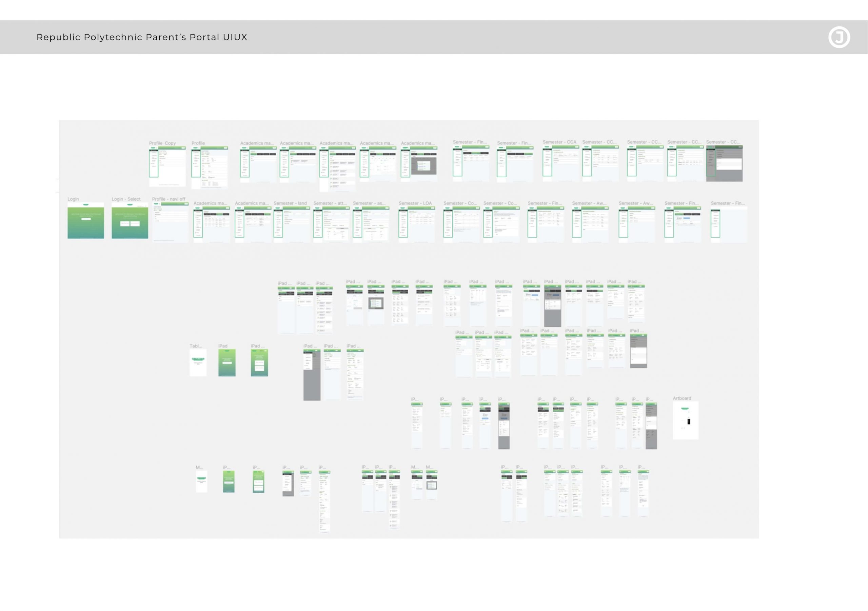Screen dimensions: 868x611
Task: Select the Profile - navi off artboard
Action: 170,222
